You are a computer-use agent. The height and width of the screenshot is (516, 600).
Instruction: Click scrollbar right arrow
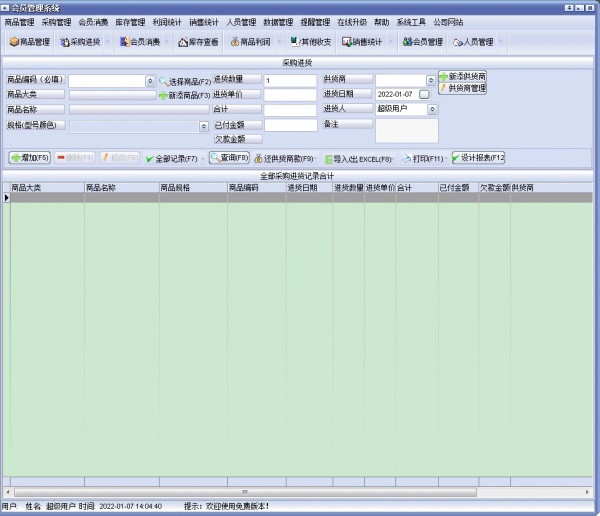click(587, 492)
